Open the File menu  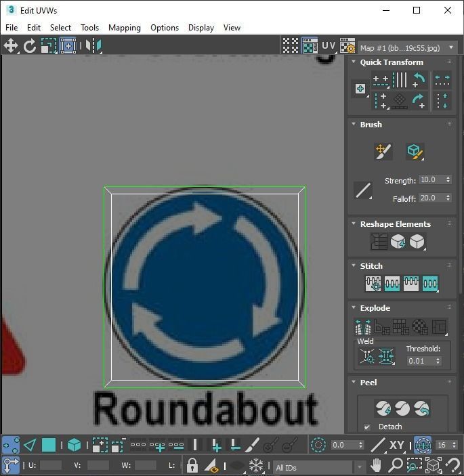[12, 28]
